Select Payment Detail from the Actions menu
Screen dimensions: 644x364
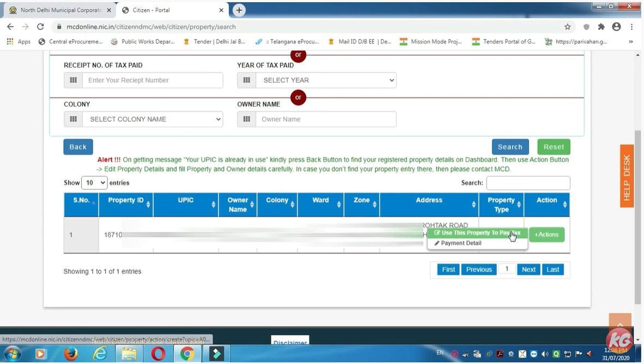tap(460, 243)
